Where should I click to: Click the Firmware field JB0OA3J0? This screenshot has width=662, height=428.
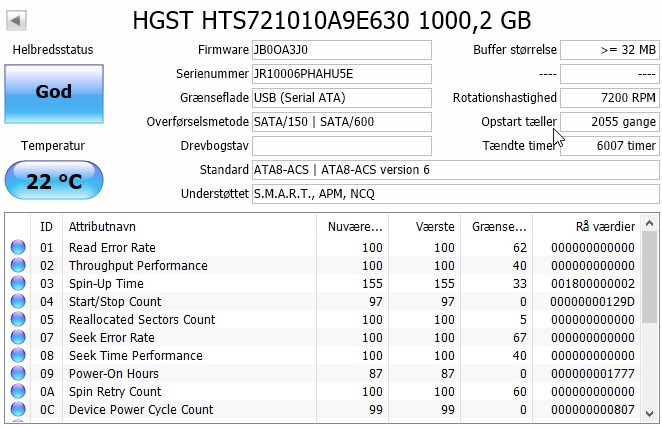pyautogui.click(x=342, y=50)
